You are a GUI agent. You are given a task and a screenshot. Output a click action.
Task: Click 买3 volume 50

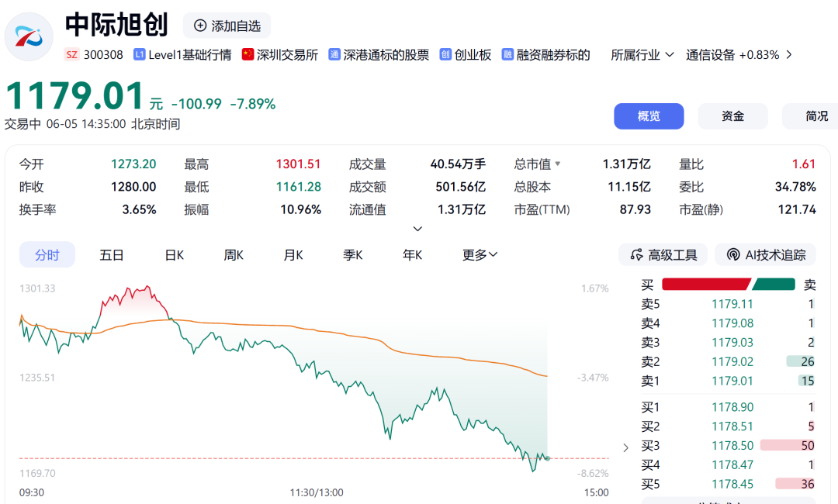tap(808, 445)
